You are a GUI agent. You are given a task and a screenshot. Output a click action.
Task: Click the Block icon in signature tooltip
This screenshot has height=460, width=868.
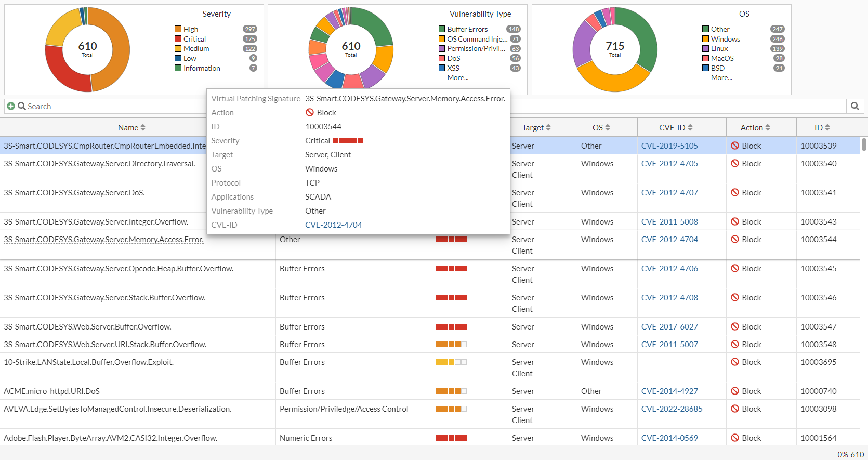(310, 113)
